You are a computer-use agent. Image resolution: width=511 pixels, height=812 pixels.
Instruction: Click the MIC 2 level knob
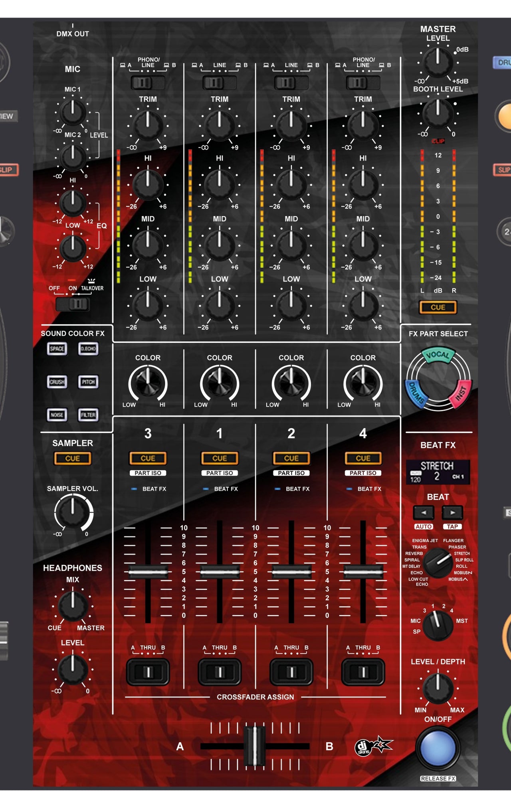coord(73,157)
